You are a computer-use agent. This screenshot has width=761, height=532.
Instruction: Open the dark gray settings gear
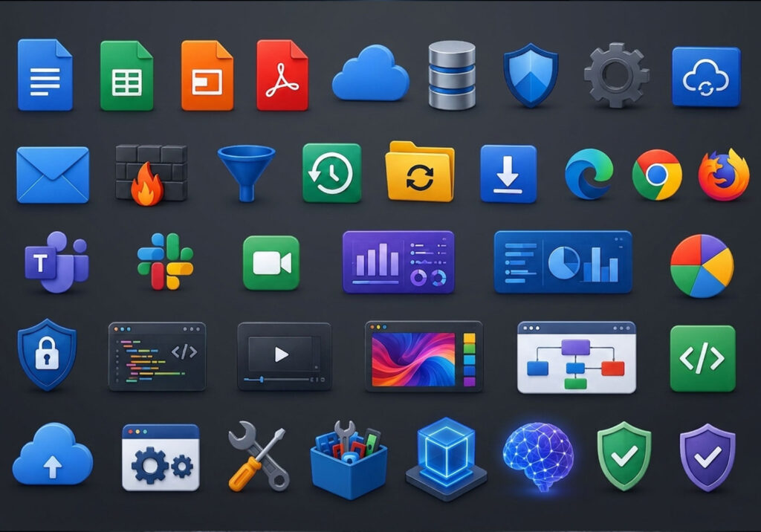coord(616,75)
